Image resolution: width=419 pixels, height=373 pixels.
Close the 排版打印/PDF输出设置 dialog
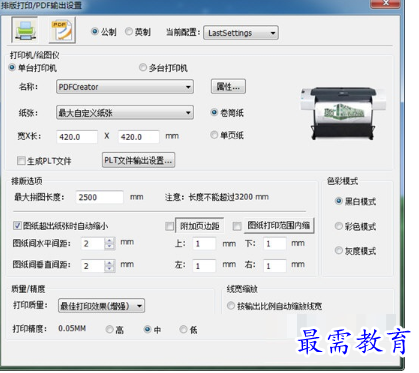pos(385,3)
